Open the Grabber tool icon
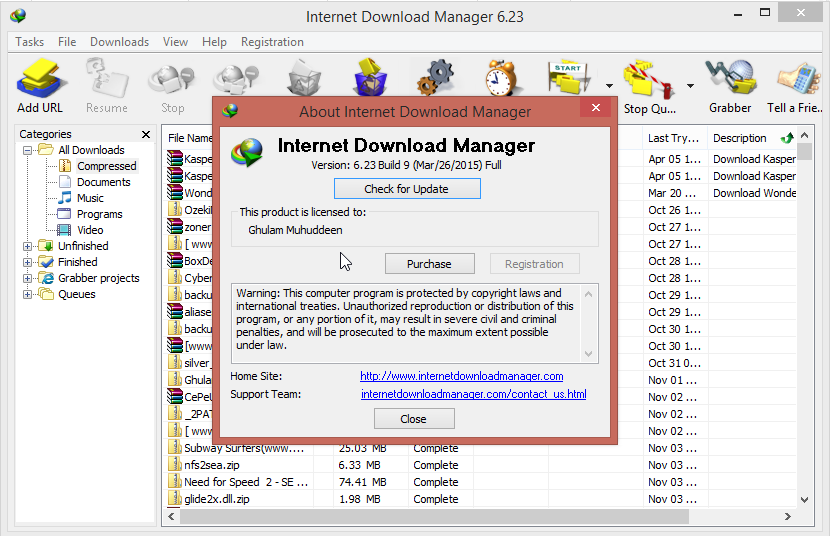Viewport: 830px width, 536px height. point(730,87)
